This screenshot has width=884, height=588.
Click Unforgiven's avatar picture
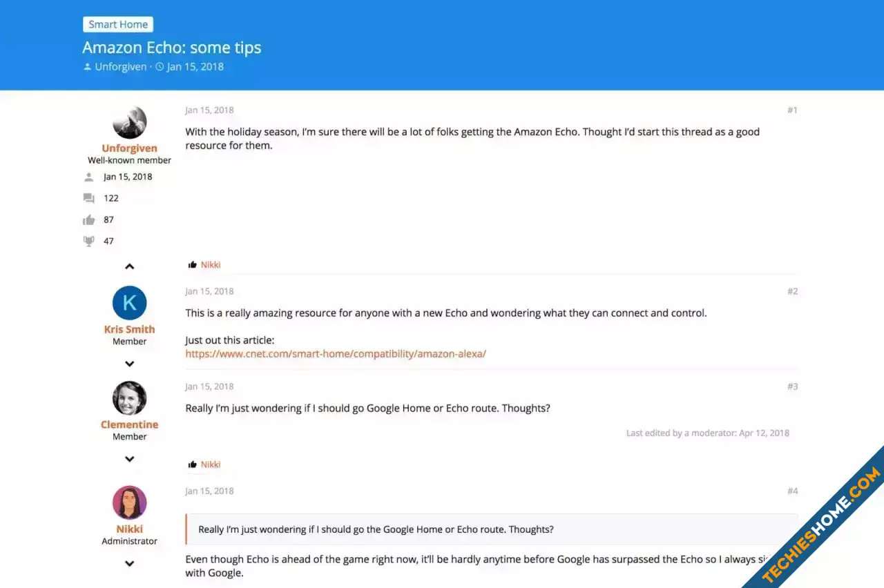pyautogui.click(x=129, y=123)
